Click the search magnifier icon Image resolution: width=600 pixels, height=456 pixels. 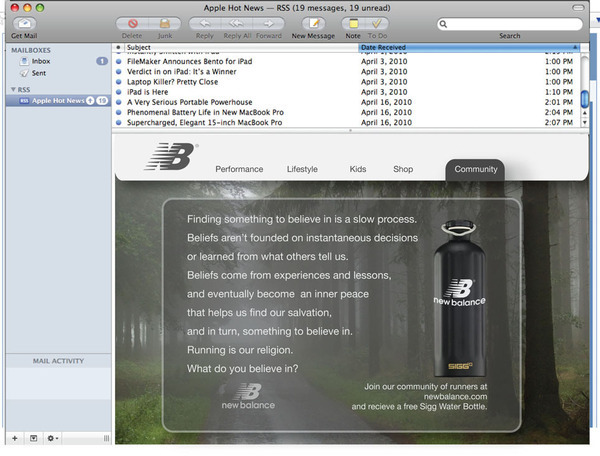(x=443, y=24)
